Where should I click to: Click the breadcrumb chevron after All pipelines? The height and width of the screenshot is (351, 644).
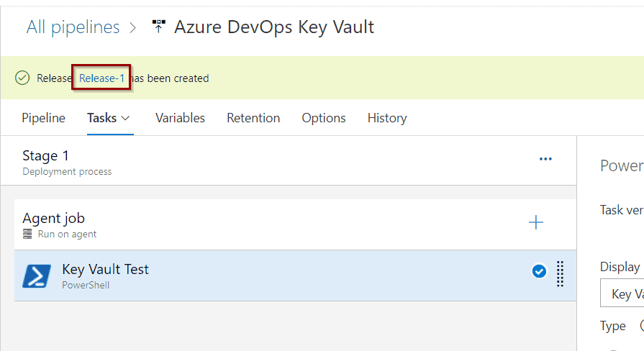(132, 28)
